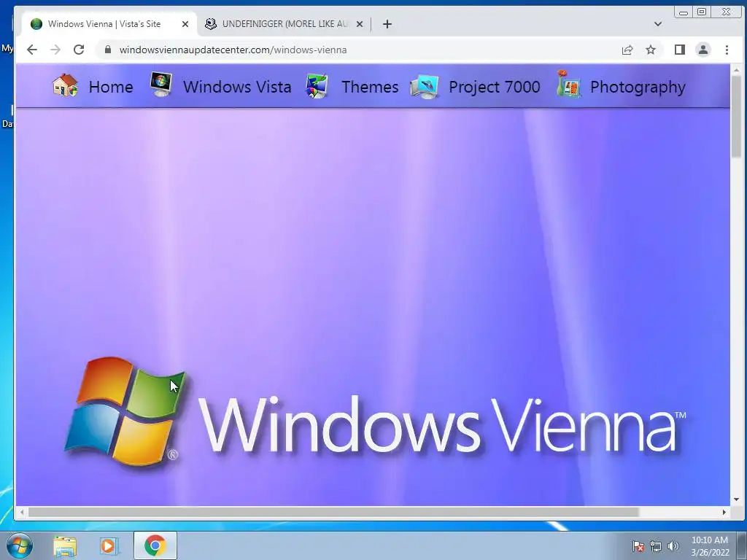Open Windows Explorer from the taskbar
Image resolution: width=747 pixels, height=560 pixels.
coord(64,546)
